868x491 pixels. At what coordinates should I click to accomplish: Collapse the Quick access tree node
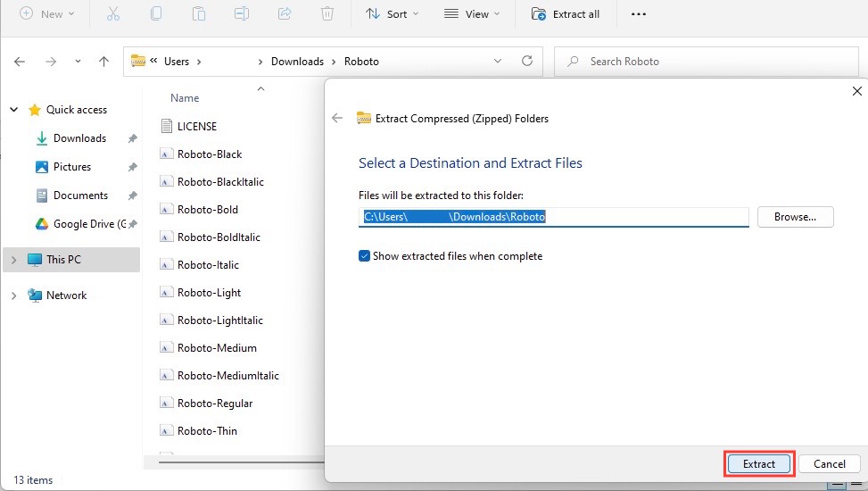(x=14, y=110)
